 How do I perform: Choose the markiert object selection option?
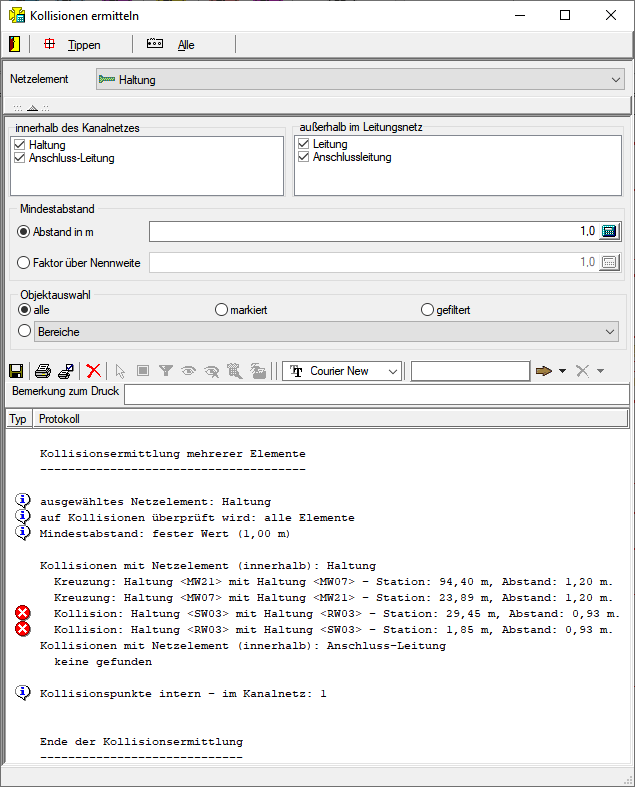coord(222,310)
